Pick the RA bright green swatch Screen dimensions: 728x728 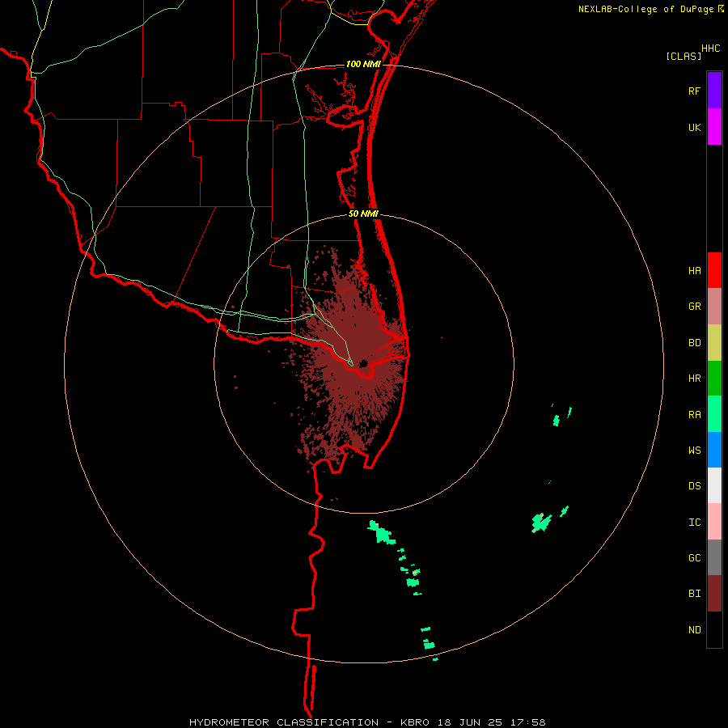[714, 414]
